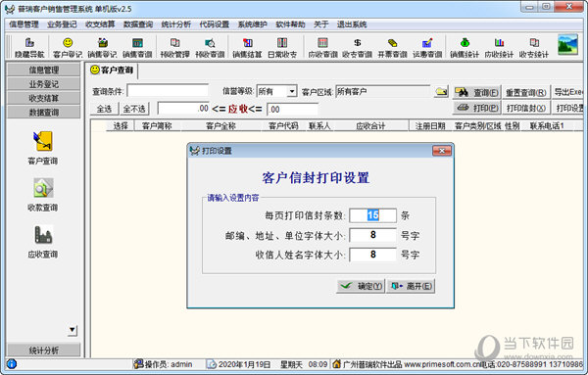The image size is (588, 375).
Task: Click the 隐藏导航 toolbar icon
Action: point(29,47)
